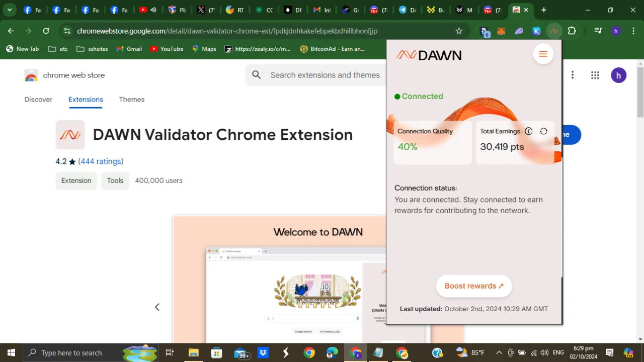The width and height of the screenshot is (644, 362).
Task: Open the zealy.io bookmark
Action: click(258, 49)
